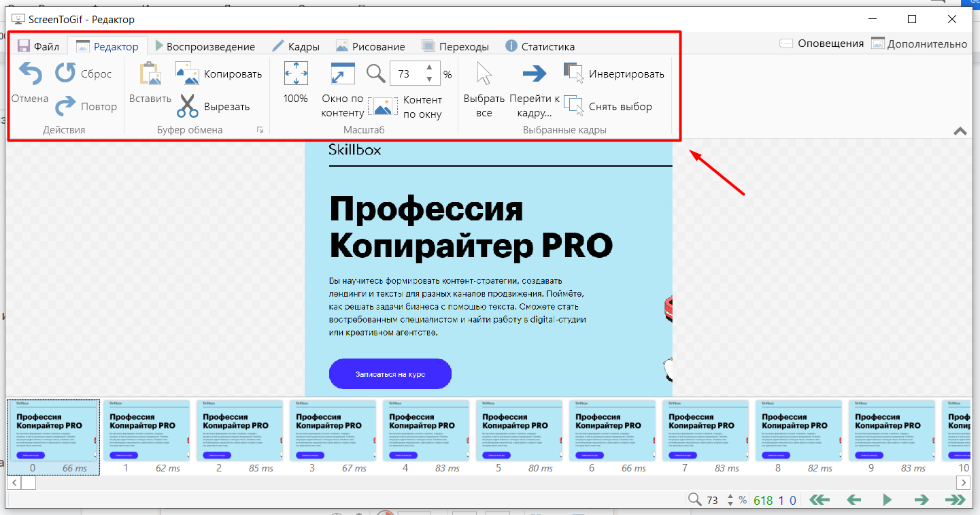Click the Повтор (redo) icon
This screenshot has width=980, height=515.
66,106
